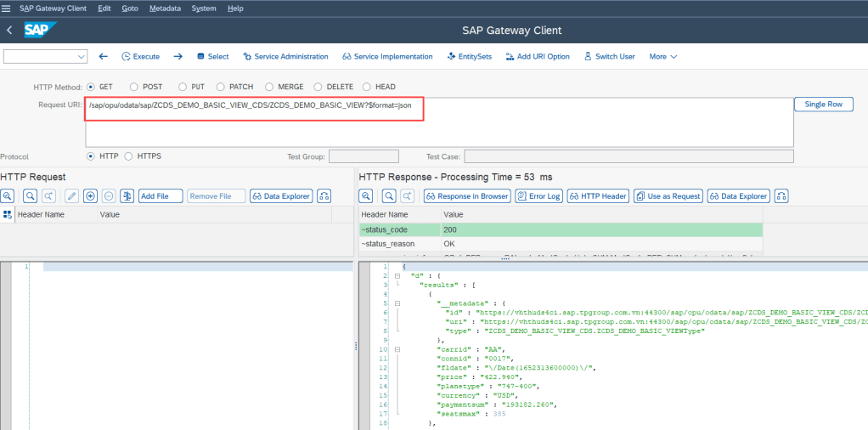Collapse the "d" JSON node

397,276
